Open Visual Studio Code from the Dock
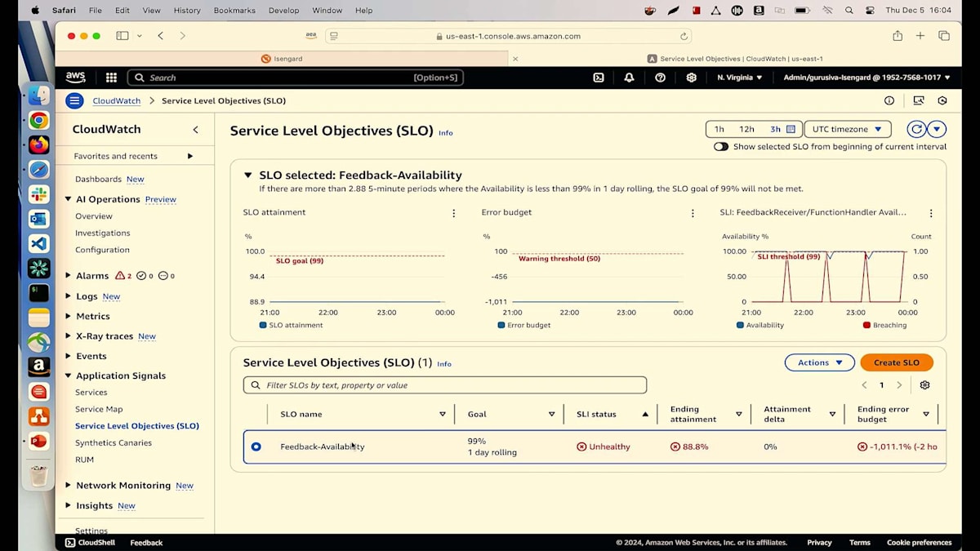The height and width of the screenshot is (551, 980). point(38,243)
